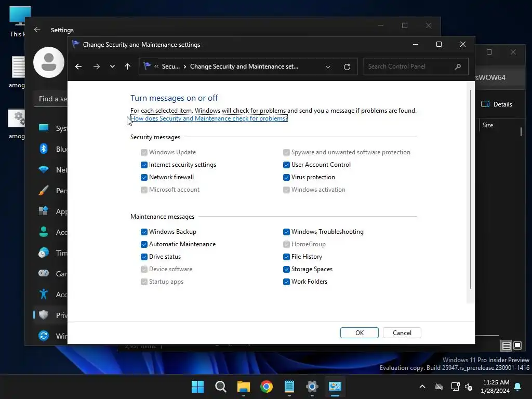Open the notification bell in taskbar
The width and height of the screenshot is (532, 399).
518,387
